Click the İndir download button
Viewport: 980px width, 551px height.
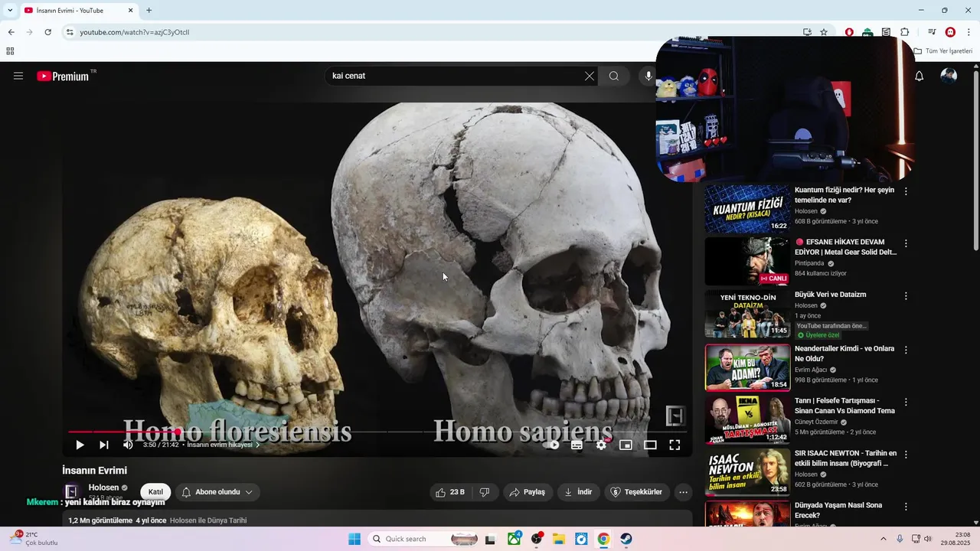coord(578,492)
